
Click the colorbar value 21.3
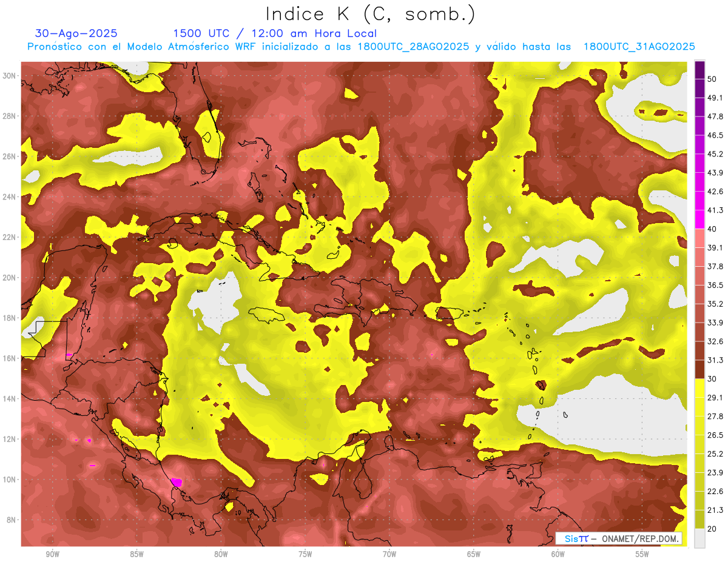715,510
